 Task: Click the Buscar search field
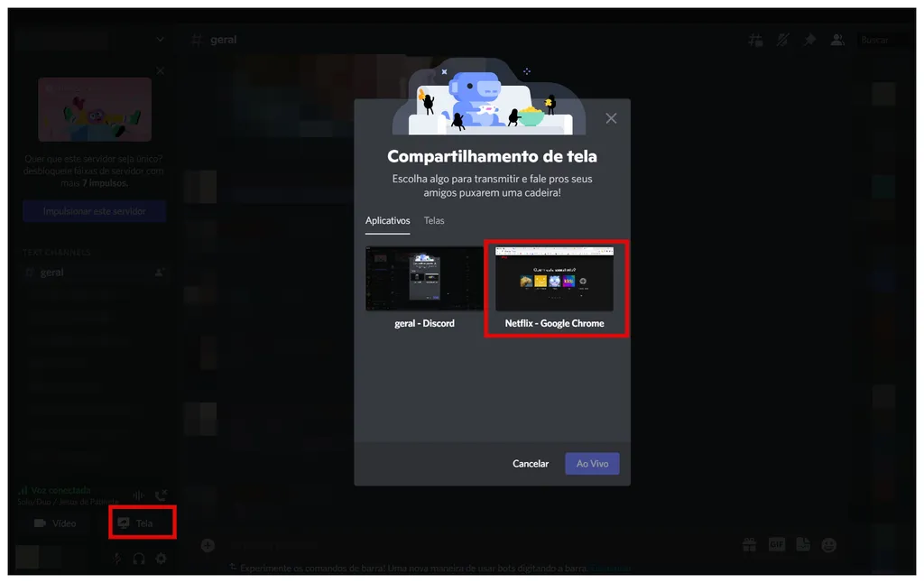[x=882, y=40]
